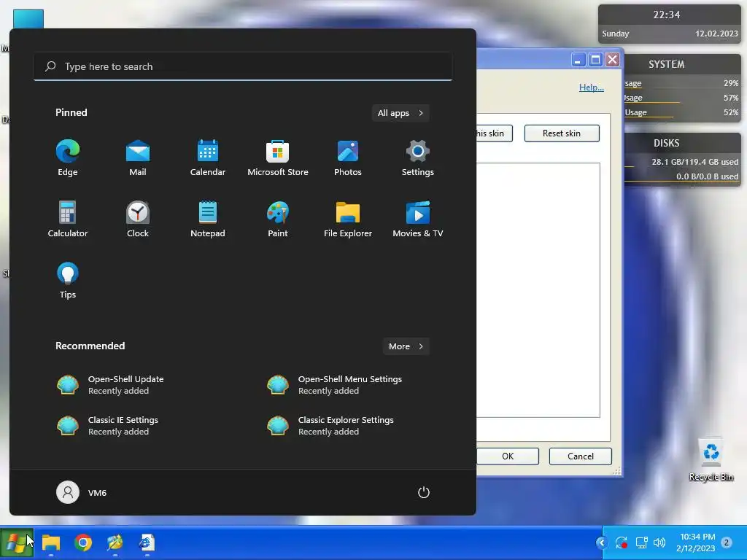Open the third-party tool taskbar icon beside Chrome
Viewport: 747px width, 560px height.
(x=115, y=542)
